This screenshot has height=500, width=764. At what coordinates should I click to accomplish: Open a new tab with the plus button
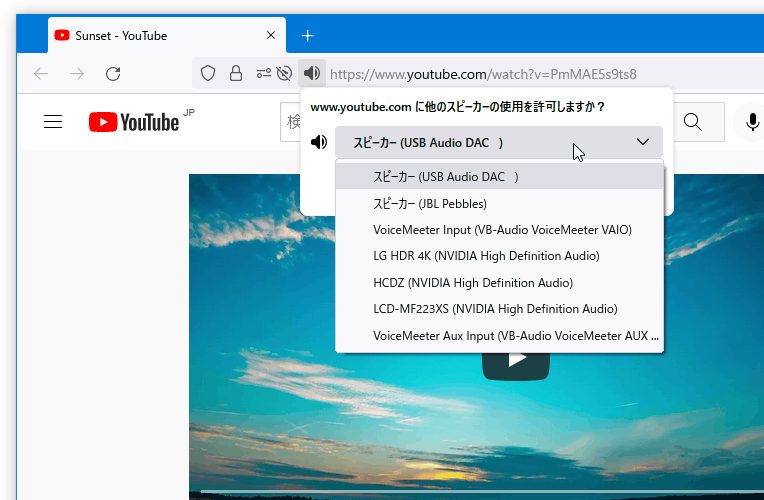(307, 36)
